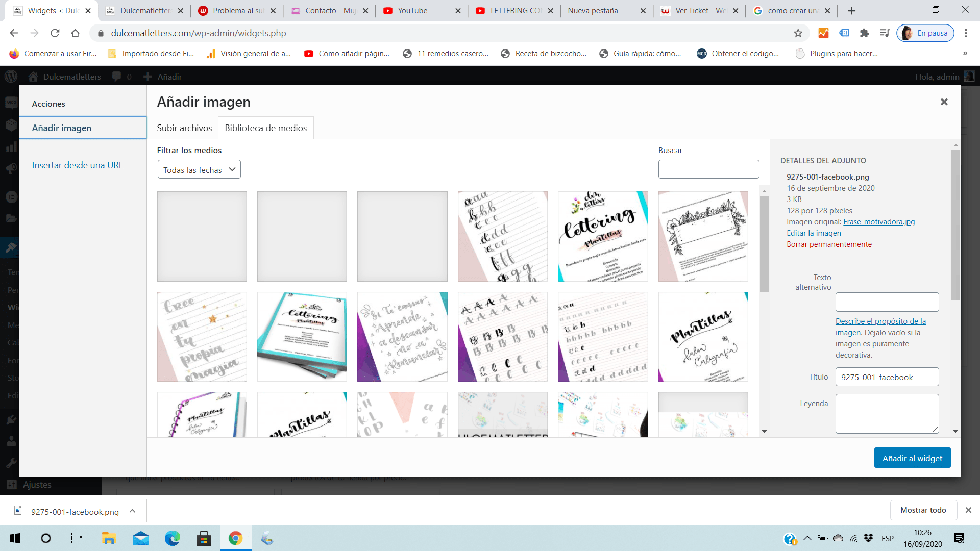The image size is (980, 551).
Task: Open Comenzar a usar Firefox bookmark
Action: click(x=53, y=54)
